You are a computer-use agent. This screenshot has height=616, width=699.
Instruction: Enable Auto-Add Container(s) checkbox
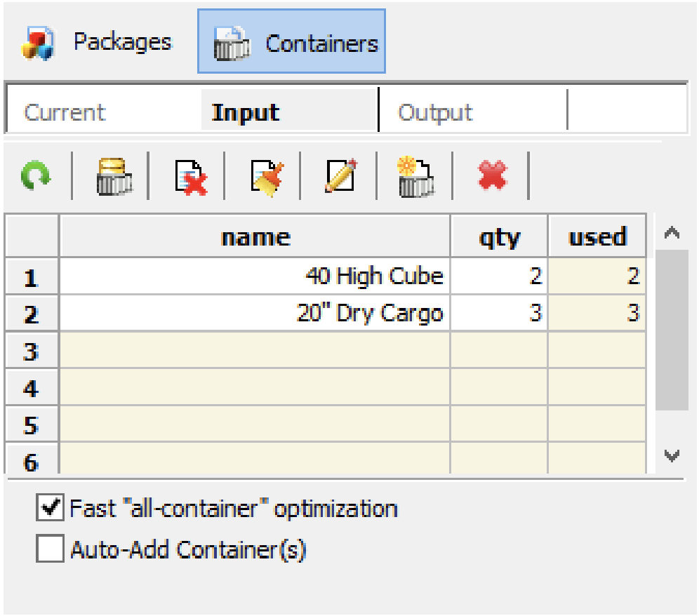[49, 549]
